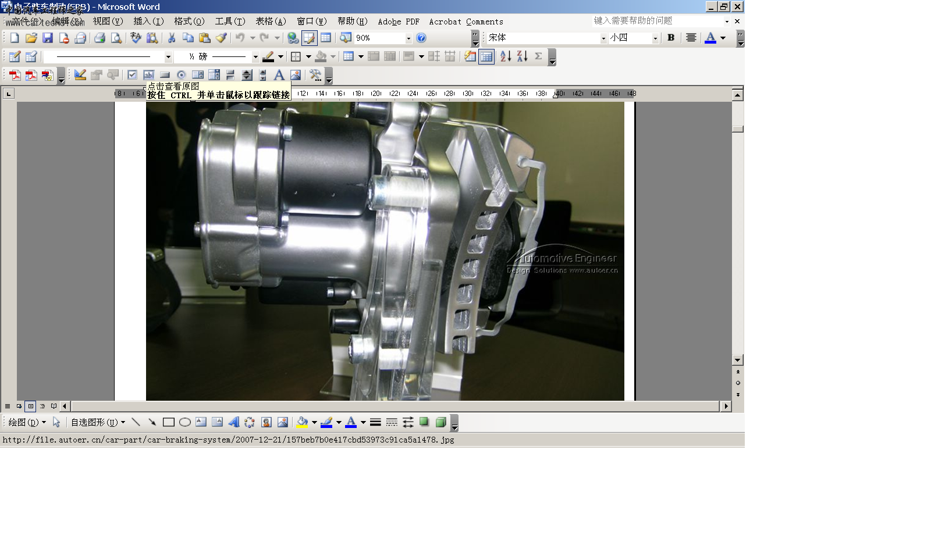Cut selection with the scissors icon
Image resolution: width=931 pixels, height=560 pixels.
[172, 38]
